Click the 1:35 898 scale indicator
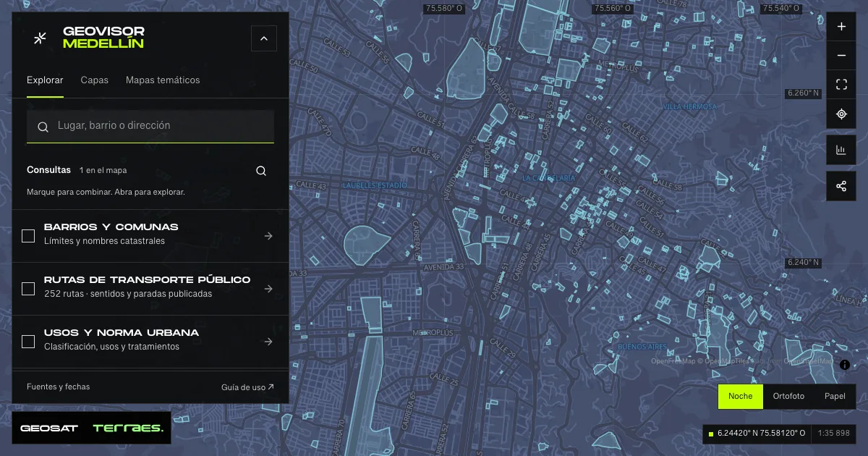 (x=834, y=433)
